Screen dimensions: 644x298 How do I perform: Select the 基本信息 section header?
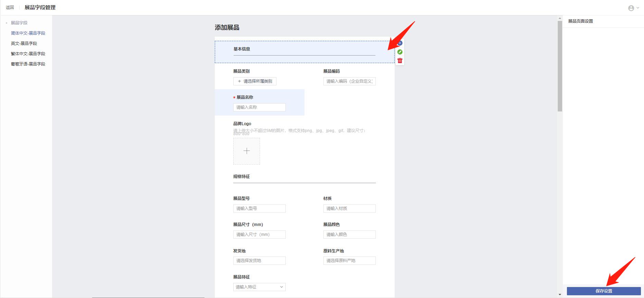click(305, 52)
